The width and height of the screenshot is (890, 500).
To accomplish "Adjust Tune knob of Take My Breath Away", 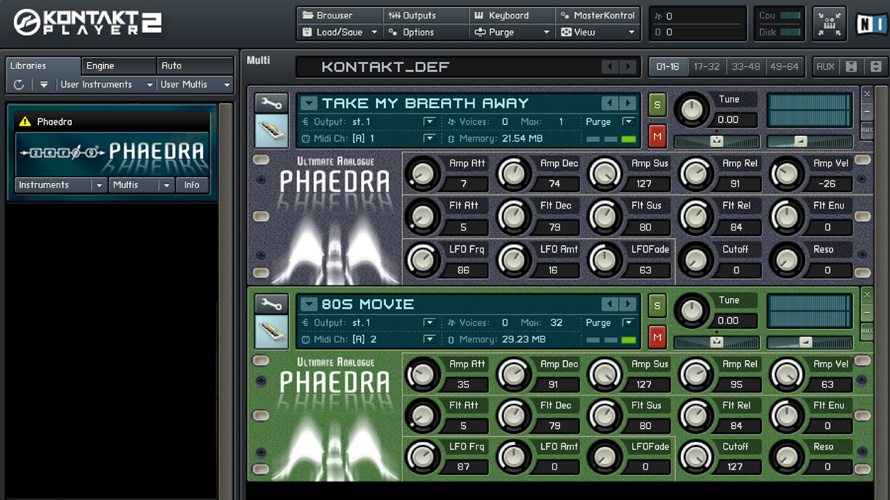I will click(691, 110).
